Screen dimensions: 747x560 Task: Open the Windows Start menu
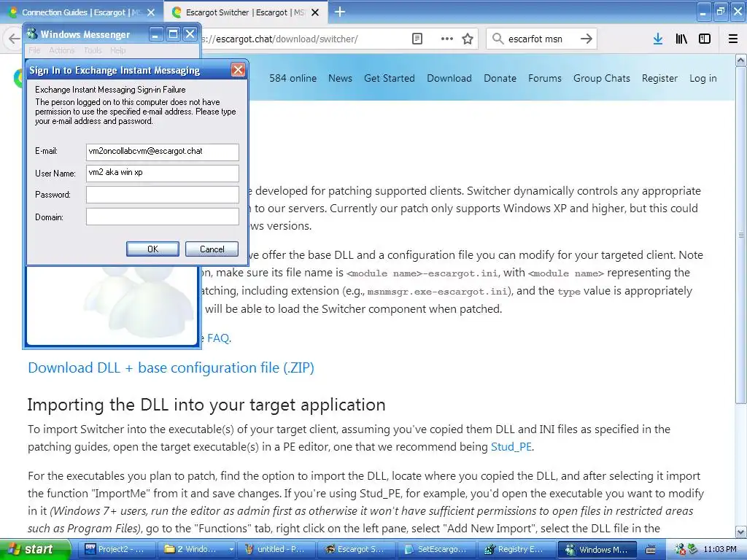(36, 549)
